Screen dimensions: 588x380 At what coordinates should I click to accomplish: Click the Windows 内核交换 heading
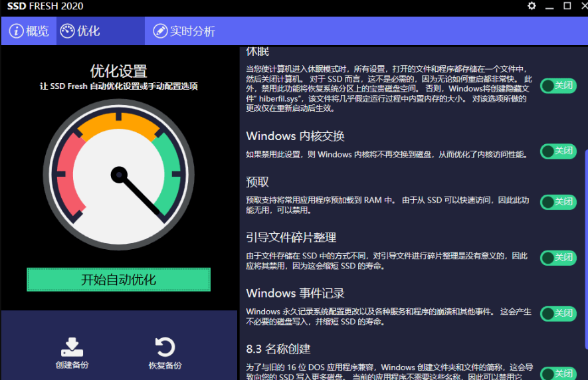click(x=295, y=136)
